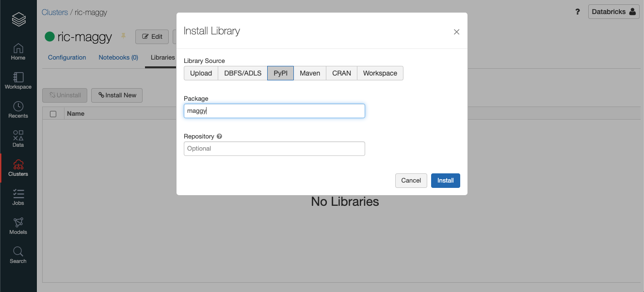This screenshot has height=292, width=644.
Task: Open the Repository help tooltip icon
Action: click(219, 136)
